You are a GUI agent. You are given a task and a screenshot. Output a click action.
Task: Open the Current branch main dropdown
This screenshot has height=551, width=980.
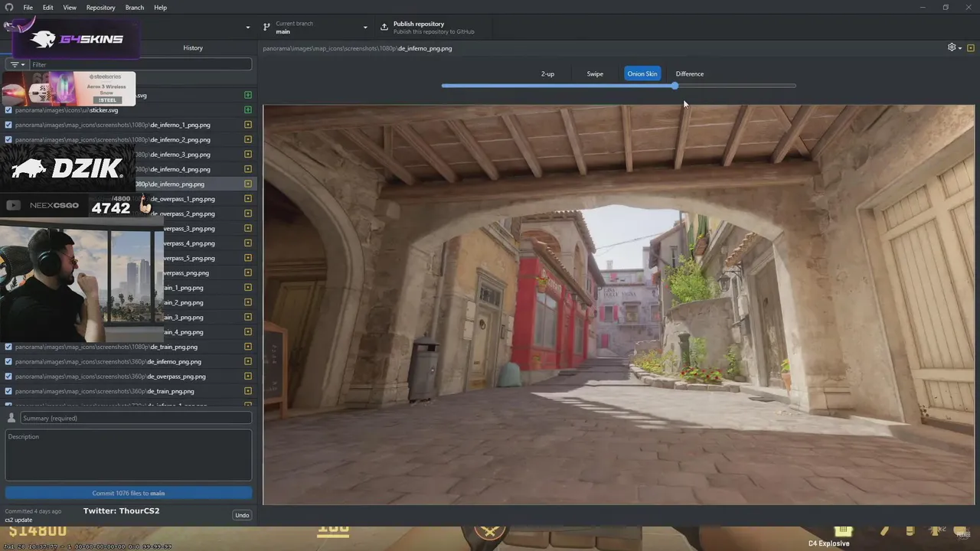pyautogui.click(x=315, y=28)
